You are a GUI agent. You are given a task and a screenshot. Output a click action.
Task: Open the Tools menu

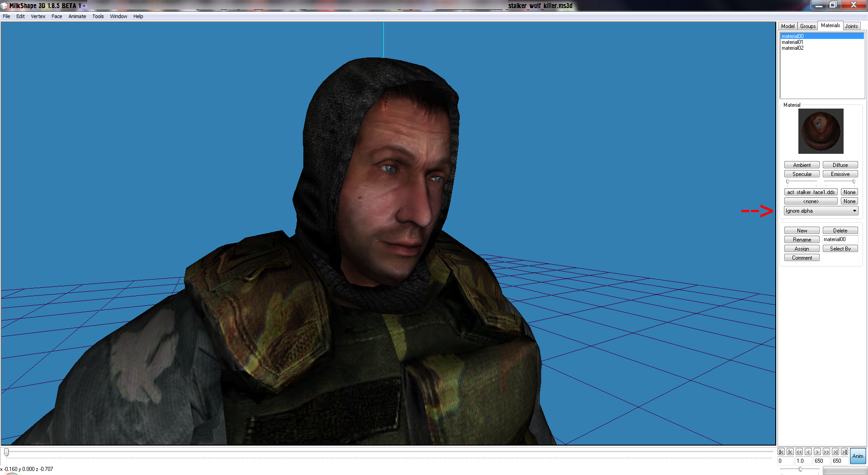coord(98,16)
